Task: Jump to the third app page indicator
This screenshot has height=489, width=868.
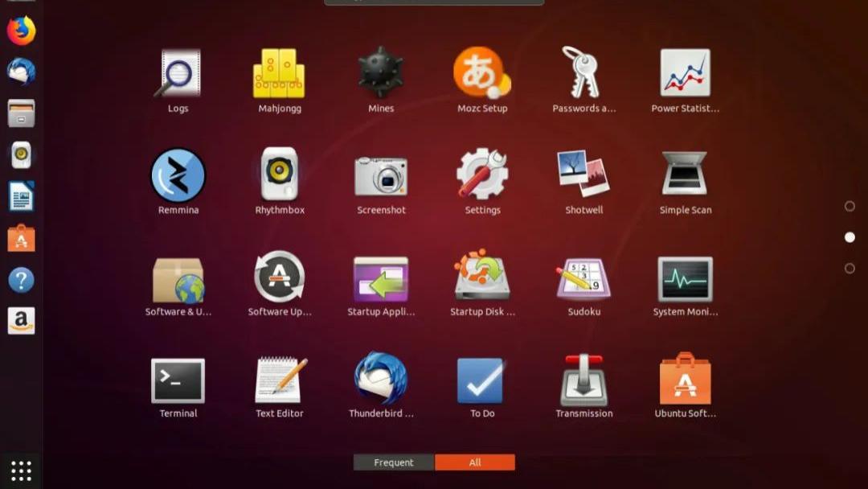Action: (x=850, y=268)
